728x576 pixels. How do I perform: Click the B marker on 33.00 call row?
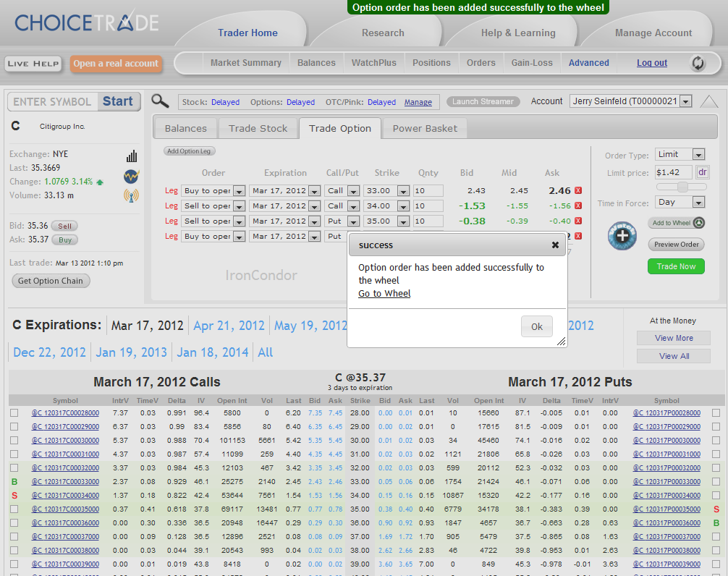tap(14, 482)
